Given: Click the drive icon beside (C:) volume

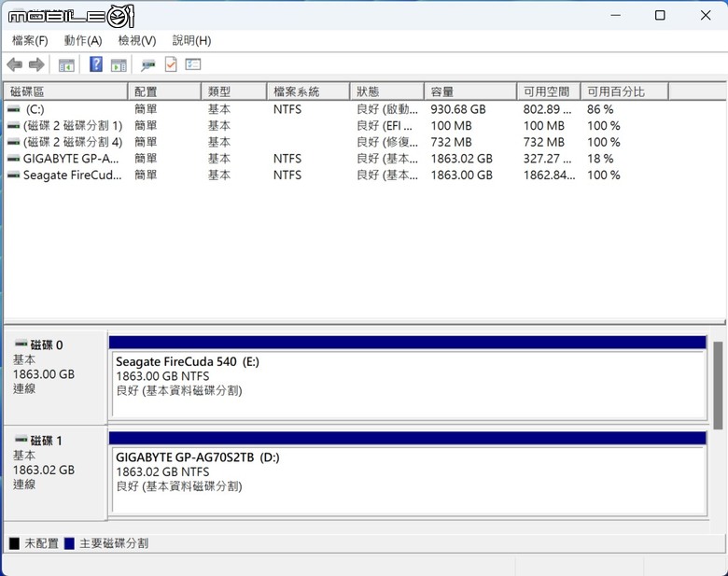Looking at the screenshot, I should 14,109.
